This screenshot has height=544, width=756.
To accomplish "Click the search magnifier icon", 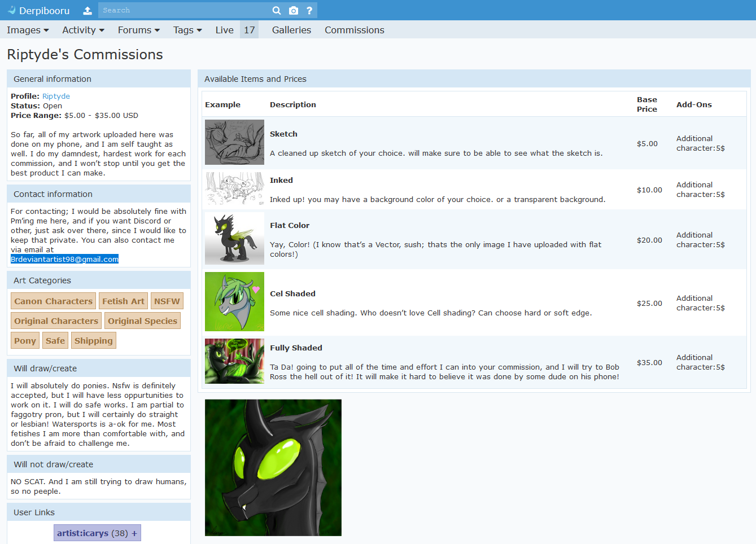I will [x=277, y=10].
